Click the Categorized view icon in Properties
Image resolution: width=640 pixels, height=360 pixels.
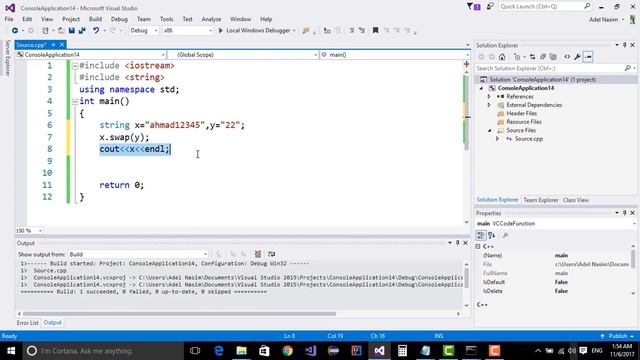pos(481,235)
